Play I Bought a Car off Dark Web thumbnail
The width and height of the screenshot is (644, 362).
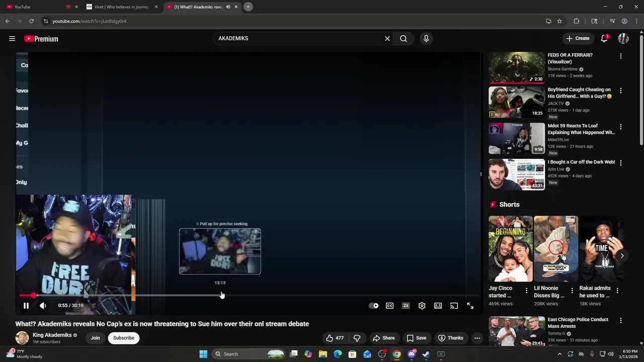coord(517,174)
